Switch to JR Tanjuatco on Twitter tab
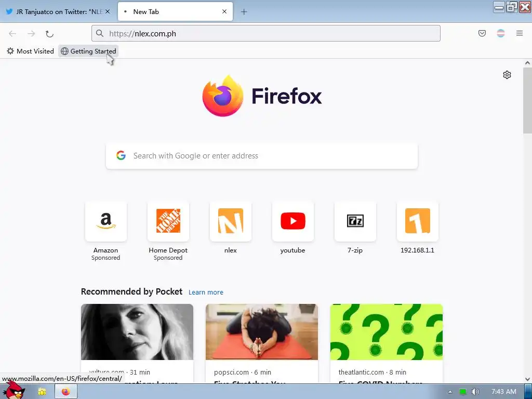The height and width of the screenshot is (399, 532). [x=58, y=11]
